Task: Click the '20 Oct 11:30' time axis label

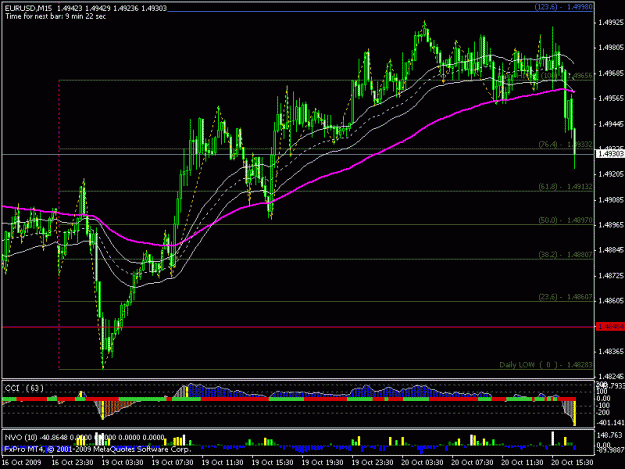Action: coord(522,462)
